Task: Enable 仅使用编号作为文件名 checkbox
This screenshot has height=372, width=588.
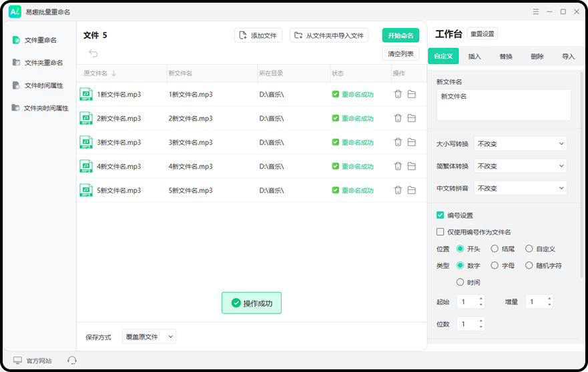Action: pyautogui.click(x=440, y=232)
